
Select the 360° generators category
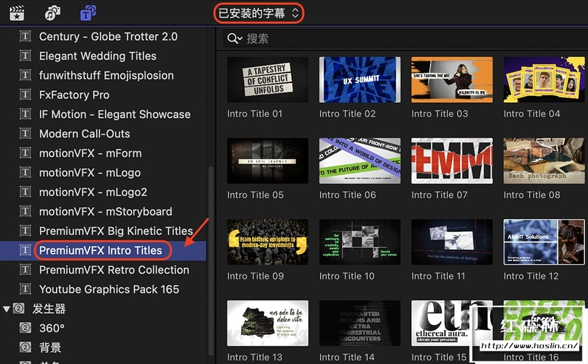(x=52, y=328)
